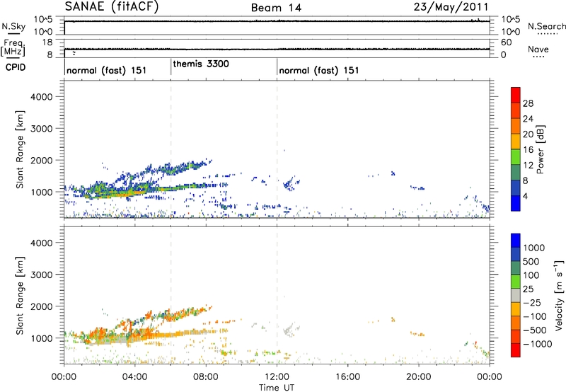The height and width of the screenshot is (392, 566).
Task: Click the themis 3300 CPID label
Action: (x=201, y=64)
